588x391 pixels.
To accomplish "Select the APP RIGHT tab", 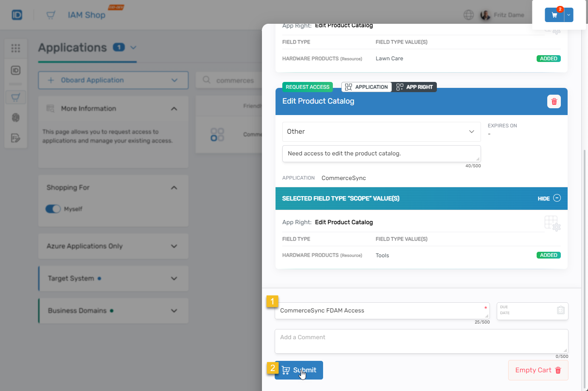I will click(414, 87).
